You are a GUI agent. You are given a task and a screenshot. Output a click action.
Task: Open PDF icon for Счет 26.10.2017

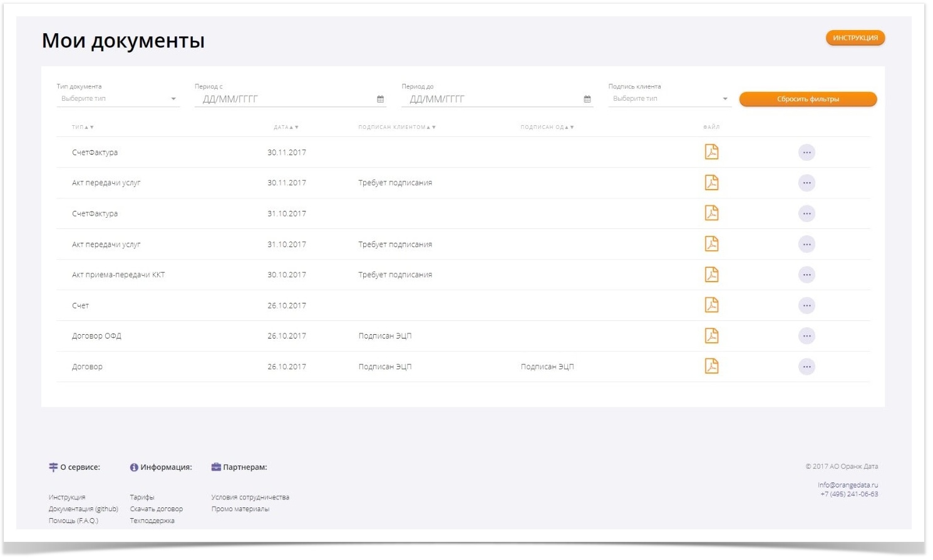(711, 305)
